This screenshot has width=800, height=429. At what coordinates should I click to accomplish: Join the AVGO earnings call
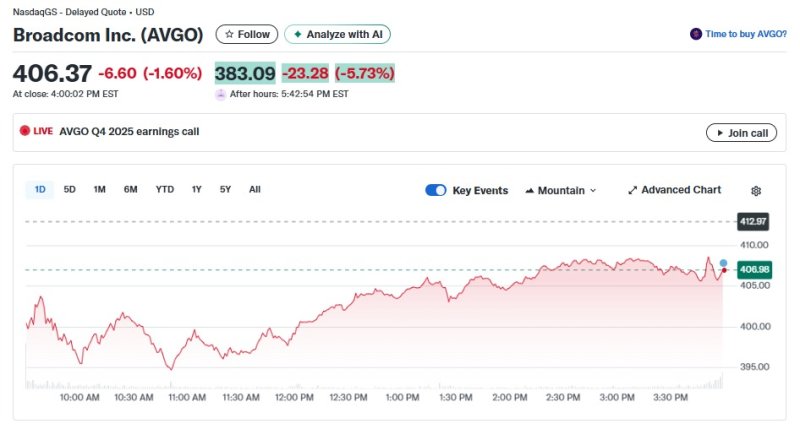coord(741,133)
